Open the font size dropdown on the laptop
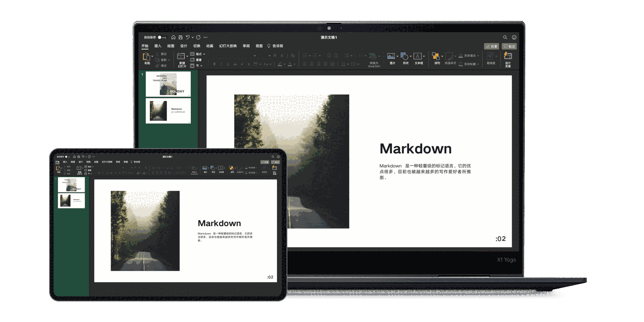Image resolution: width=644 pixels, height=322 pixels. pyautogui.click(x=269, y=56)
